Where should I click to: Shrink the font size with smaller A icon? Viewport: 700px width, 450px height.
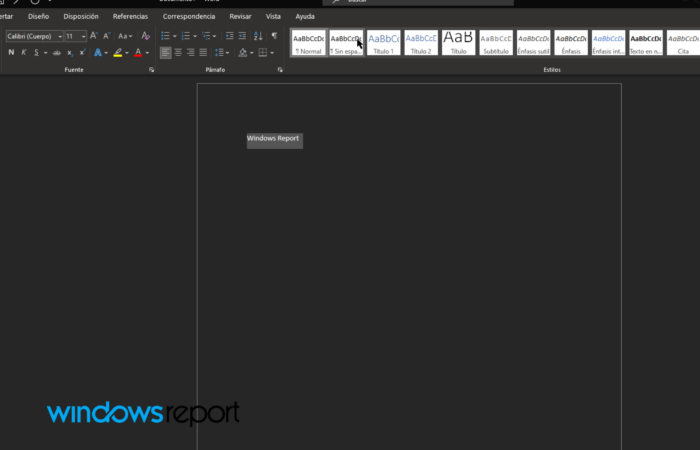click(106, 36)
